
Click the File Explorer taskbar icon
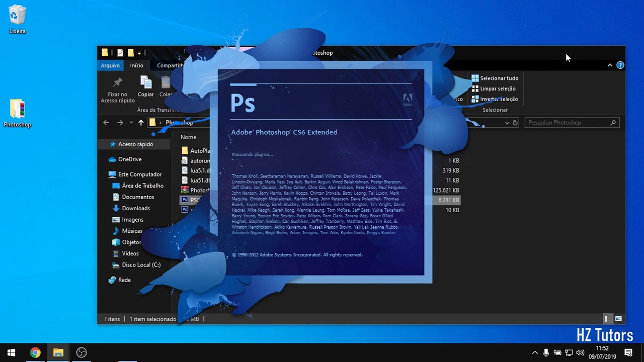[x=58, y=352]
